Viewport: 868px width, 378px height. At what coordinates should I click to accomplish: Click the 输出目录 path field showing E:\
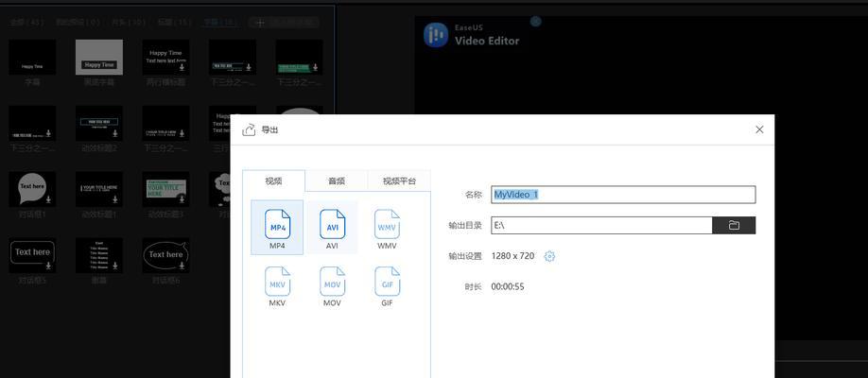601,225
